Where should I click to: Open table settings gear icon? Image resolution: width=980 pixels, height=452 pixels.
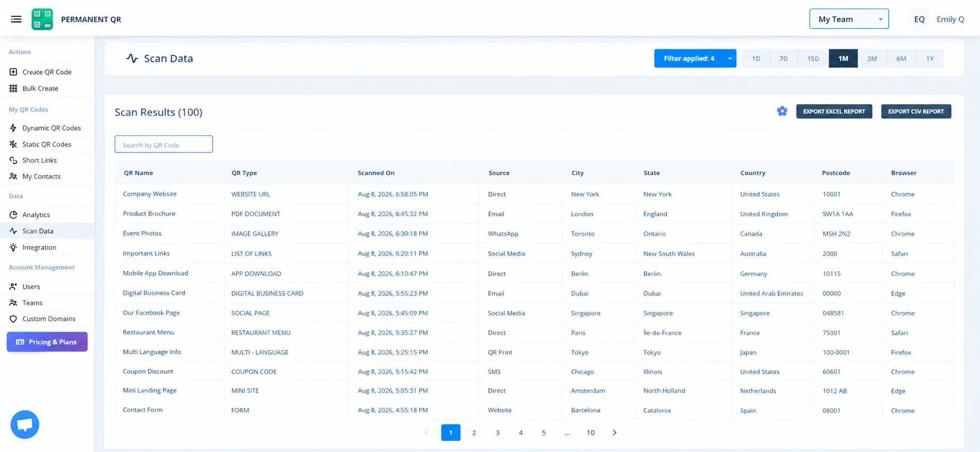pyautogui.click(x=782, y=112)
